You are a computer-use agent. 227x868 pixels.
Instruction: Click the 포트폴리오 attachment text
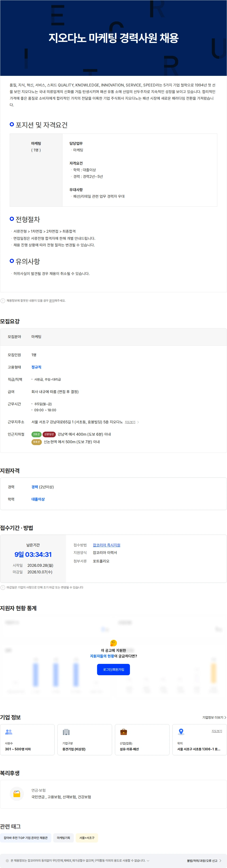point(101,561)
